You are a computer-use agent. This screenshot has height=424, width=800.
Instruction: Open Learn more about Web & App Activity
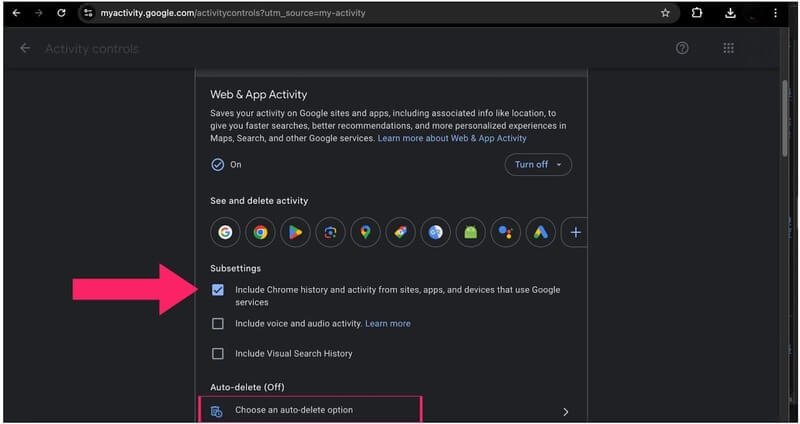click(x=452, y=138)
